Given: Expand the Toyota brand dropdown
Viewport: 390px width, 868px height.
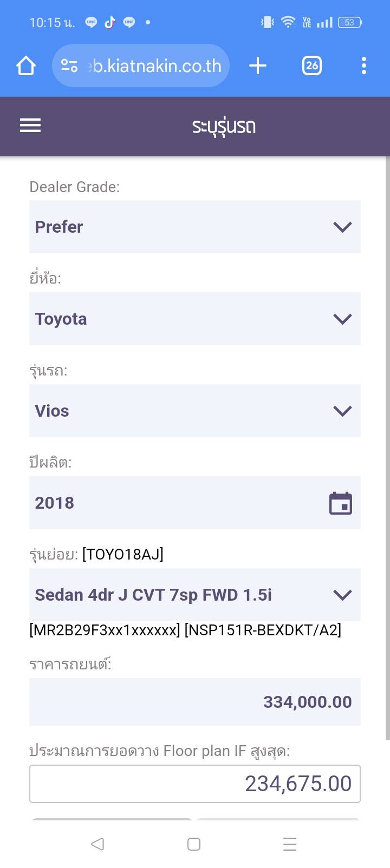Looking at the screenshot, I should pos(195,319).
